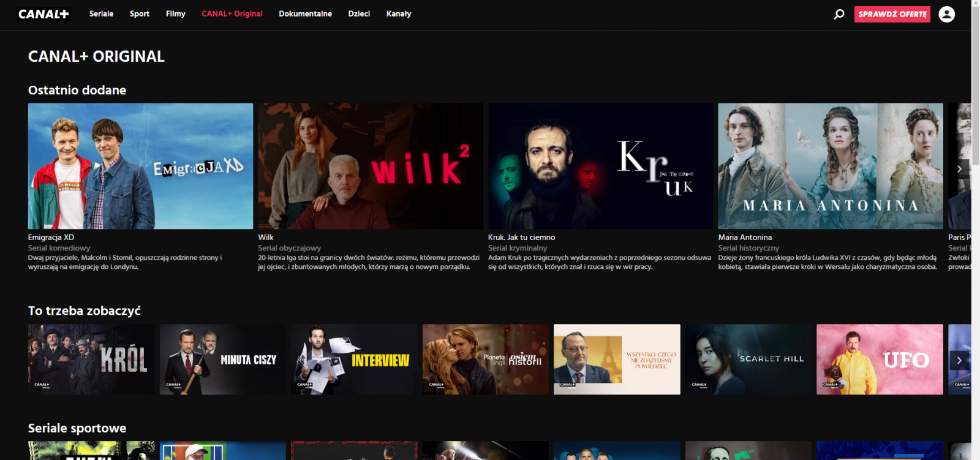
Task: Open the Sport menu item
Action: (x=140, y=13)
